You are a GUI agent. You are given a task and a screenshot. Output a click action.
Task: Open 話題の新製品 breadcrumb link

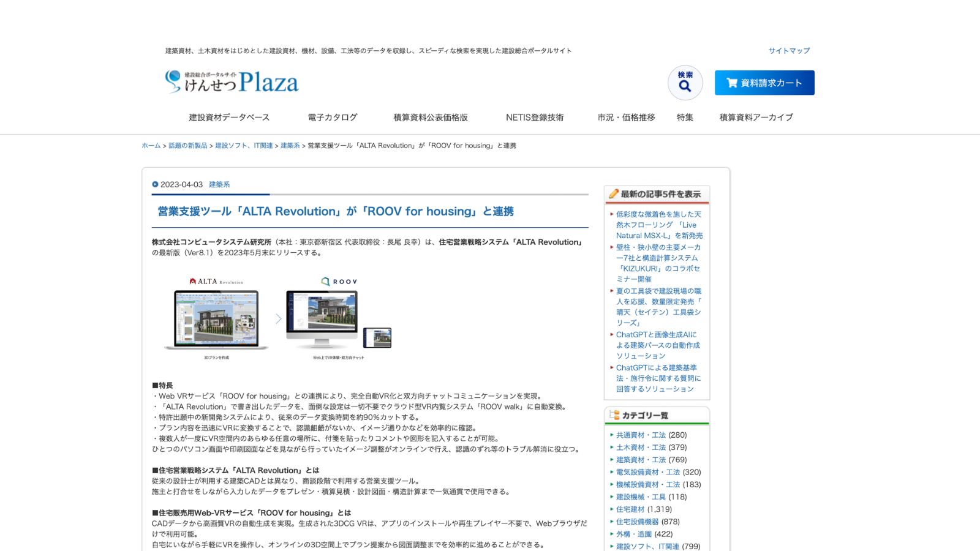click(187, 146)
